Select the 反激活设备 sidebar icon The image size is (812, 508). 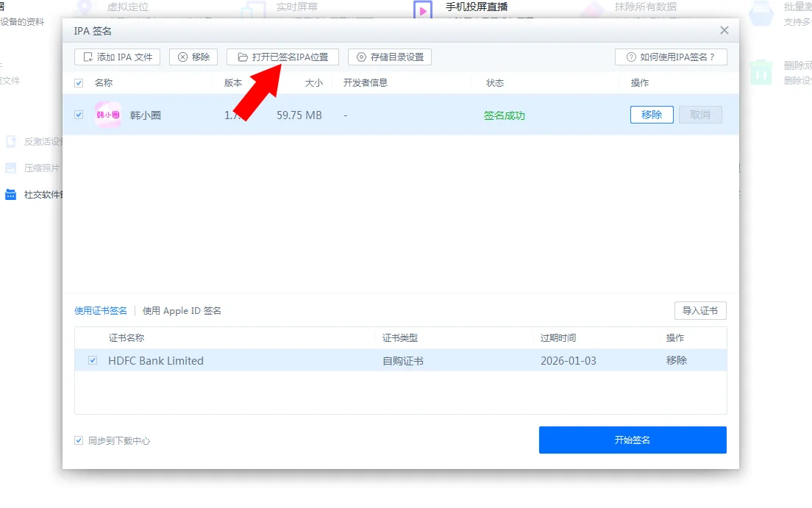pos(10,142)
